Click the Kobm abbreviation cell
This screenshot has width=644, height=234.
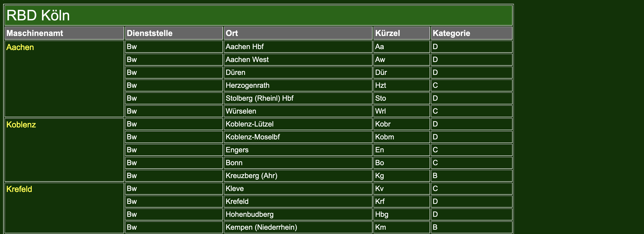(385, 137)
